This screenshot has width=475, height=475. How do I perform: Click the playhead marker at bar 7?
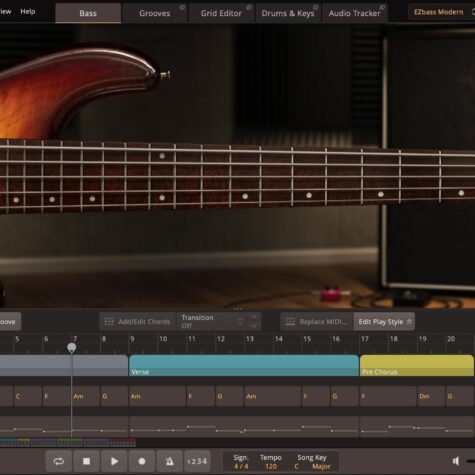tap(71, 348)
